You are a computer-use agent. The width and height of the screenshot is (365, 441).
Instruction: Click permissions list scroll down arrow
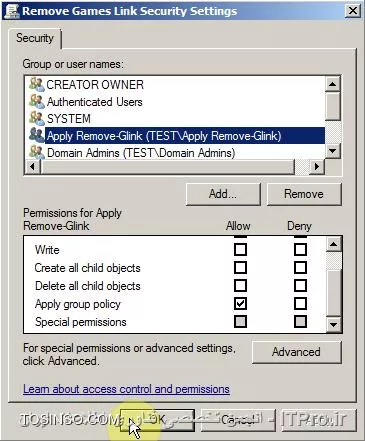pos(334,324)
